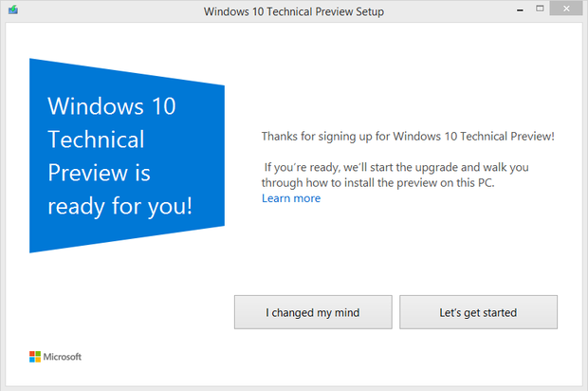Click the red square of the Microsoft logo
This screenshot has height=391, width=588.
click(32, 354)
